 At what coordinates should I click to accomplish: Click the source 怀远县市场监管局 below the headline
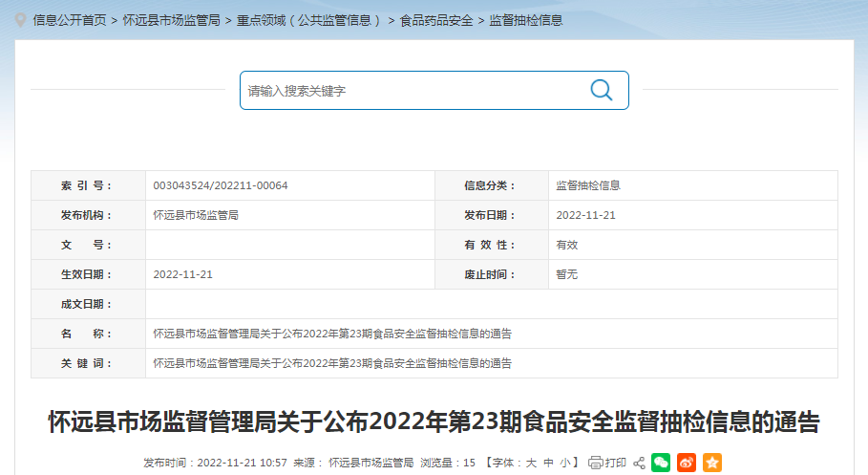(370, 463)
